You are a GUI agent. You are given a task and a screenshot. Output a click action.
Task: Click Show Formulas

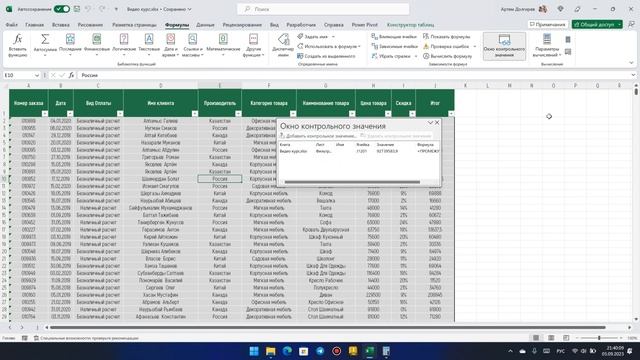pos(447,37)
